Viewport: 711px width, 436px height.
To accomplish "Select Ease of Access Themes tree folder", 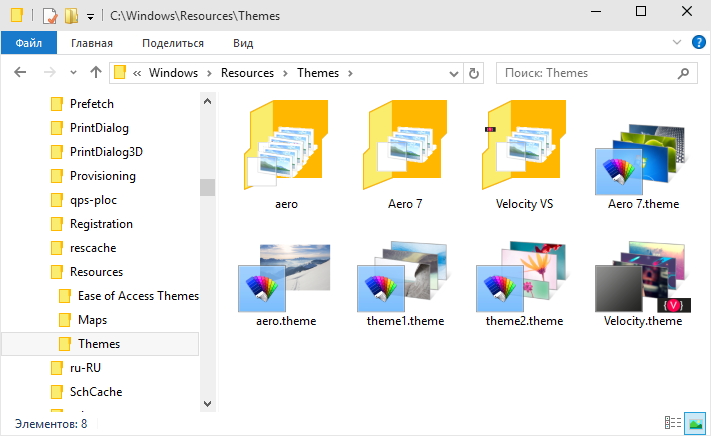I will coord(138,296).
